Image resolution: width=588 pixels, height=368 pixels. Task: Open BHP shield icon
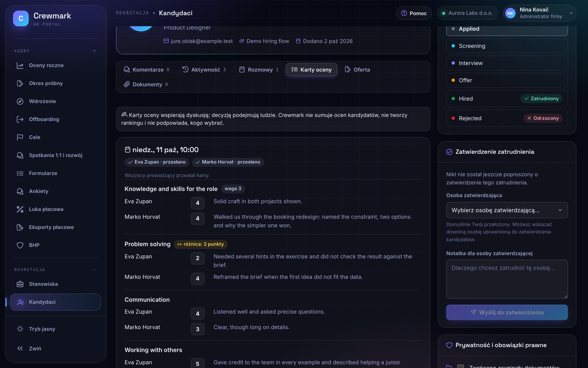tap(20, 245)
